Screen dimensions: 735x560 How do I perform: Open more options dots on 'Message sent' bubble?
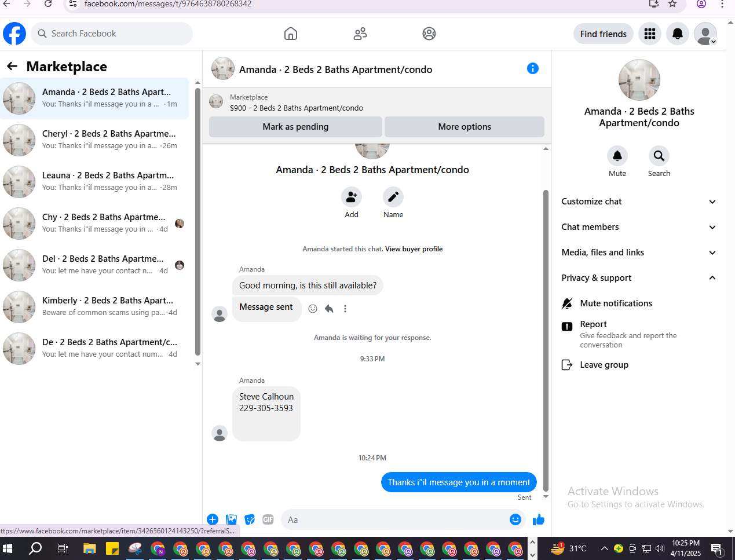[345, 309]
